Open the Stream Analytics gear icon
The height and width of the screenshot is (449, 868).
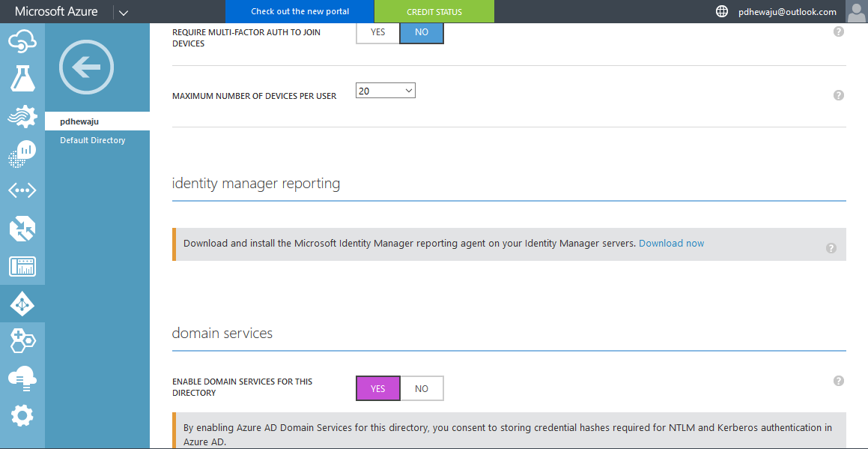[22, 116]
